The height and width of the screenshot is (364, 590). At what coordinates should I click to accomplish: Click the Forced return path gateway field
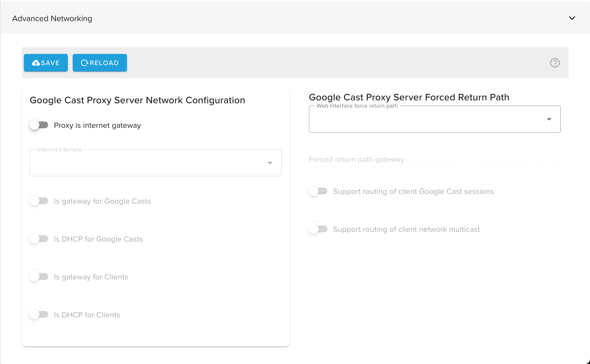point(434,159)
